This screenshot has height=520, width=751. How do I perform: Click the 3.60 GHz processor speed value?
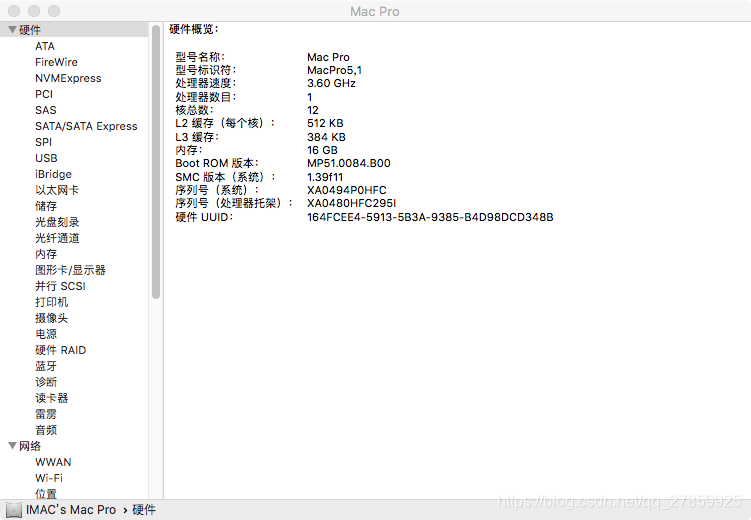[x=331, y=83]
